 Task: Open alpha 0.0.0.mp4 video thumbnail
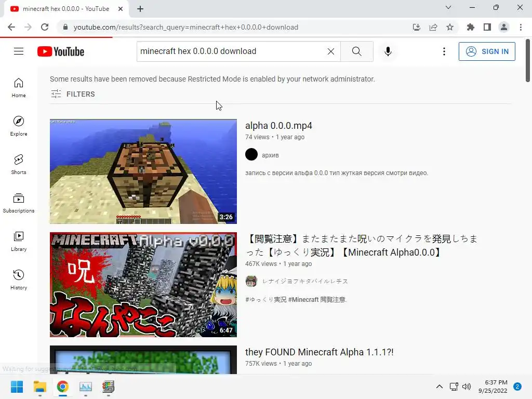pyautogui.click(x=143, y=171)
